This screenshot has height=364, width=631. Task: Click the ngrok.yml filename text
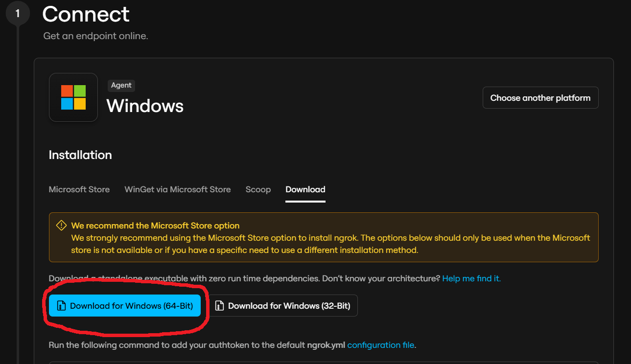pos(326,345)
